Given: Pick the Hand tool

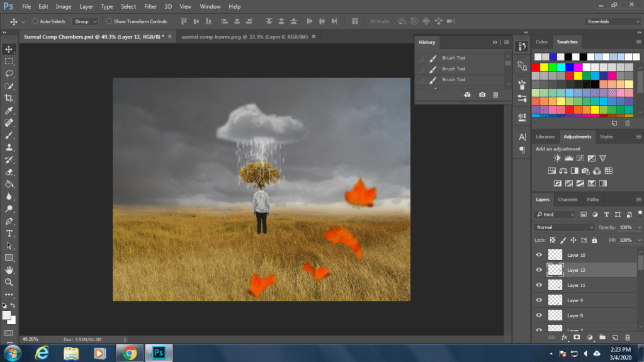Looking at the screenshot, I should pyautogui.click(x=9, y=270).
